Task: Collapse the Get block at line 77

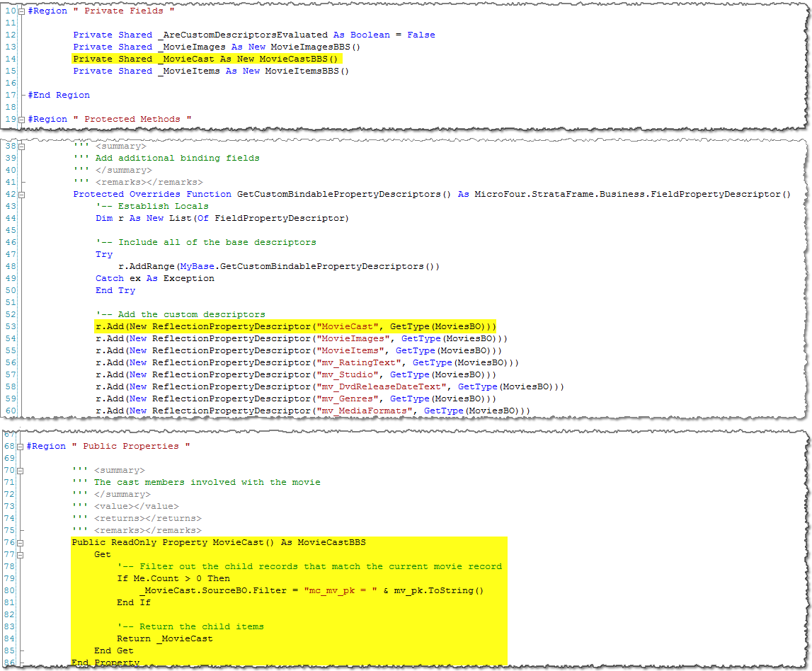Action: 21,555
